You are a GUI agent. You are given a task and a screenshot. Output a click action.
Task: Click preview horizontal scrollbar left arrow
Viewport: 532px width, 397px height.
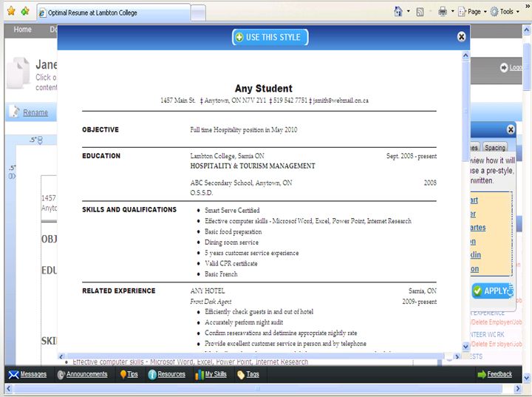(61, 356)
